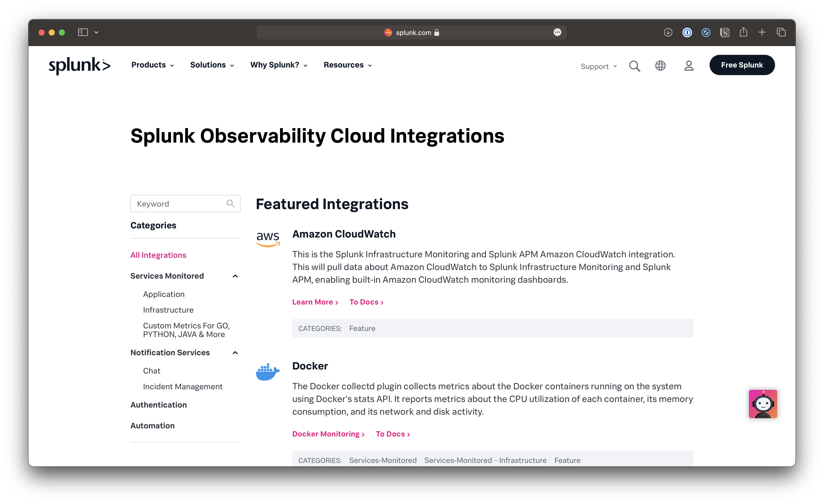Open the chatbot assistant robot icon
The image size is (824, 504).
(763, 404)
